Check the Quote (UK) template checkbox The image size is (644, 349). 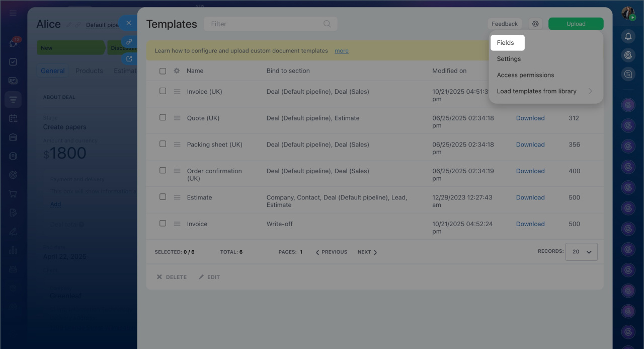point(163,117)
